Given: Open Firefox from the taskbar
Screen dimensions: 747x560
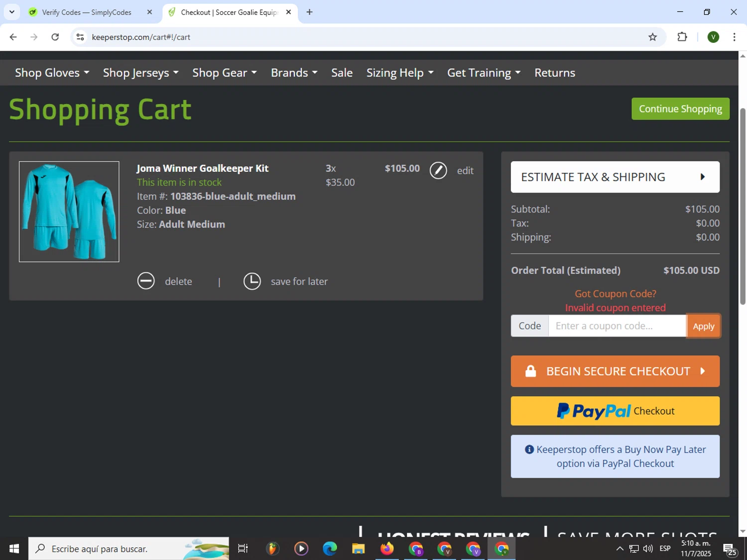Looking at the screenshot, I should pos(387,549).
